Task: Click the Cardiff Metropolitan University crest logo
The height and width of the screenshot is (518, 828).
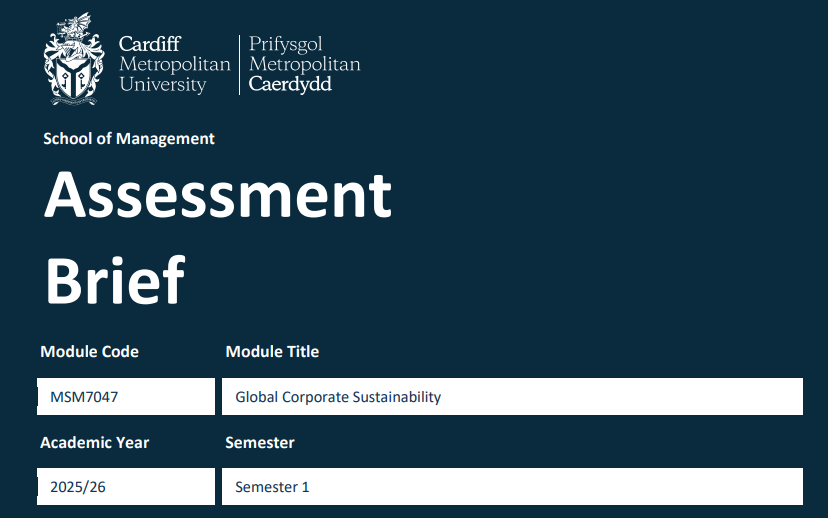Action: pyautogui.click(x=74, y=59)
